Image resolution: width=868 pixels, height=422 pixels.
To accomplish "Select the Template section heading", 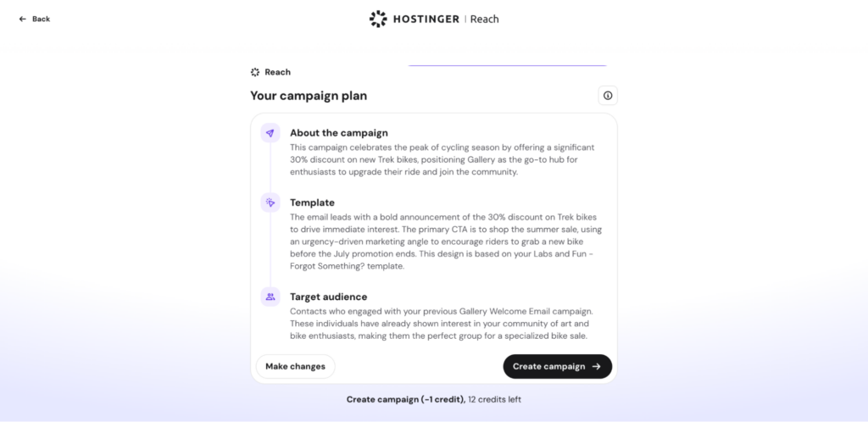I will tap(312, 203).
